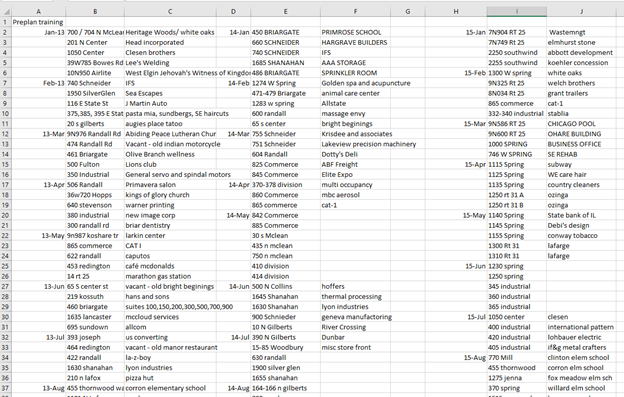Select the 'State bank of IL' cell
Viewport: 624px width, 397px height.
581,215
